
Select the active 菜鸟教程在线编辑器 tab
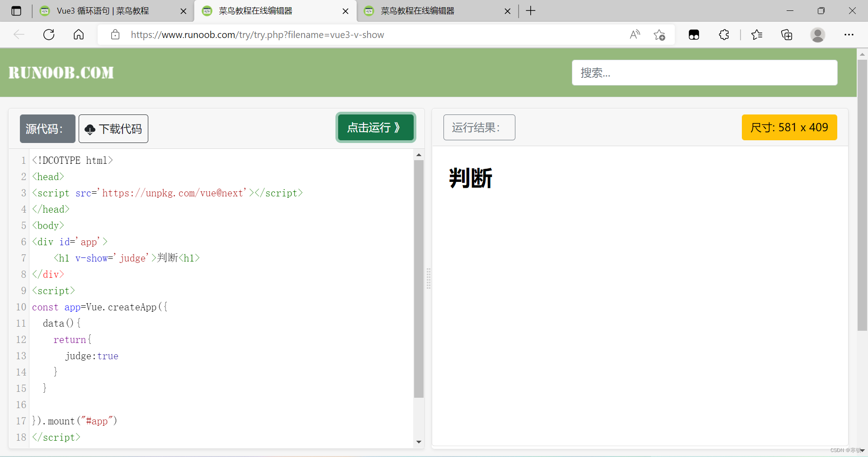pos(255,11)
